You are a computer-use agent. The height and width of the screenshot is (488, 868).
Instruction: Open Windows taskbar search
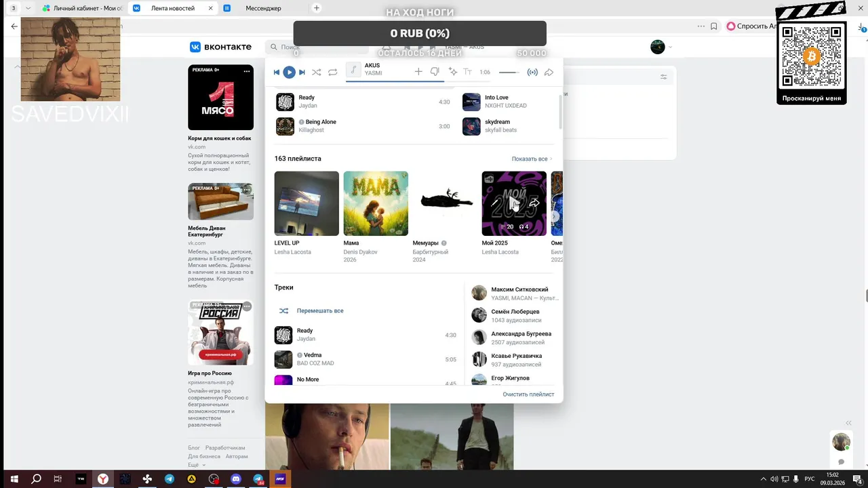pyautogui.click(x=37, y=479)
